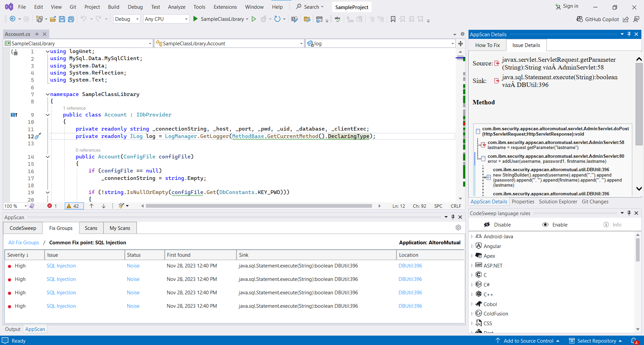Click CodeSweep rules list scrollbar thumb
Image resolution: width=644 pixels, height=345 pixels.
(638, 249)
